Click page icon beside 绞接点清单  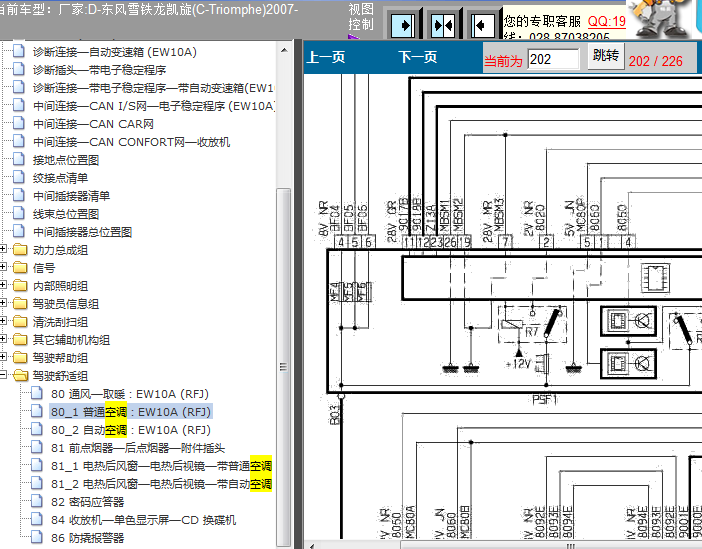[x=19, y=177]
